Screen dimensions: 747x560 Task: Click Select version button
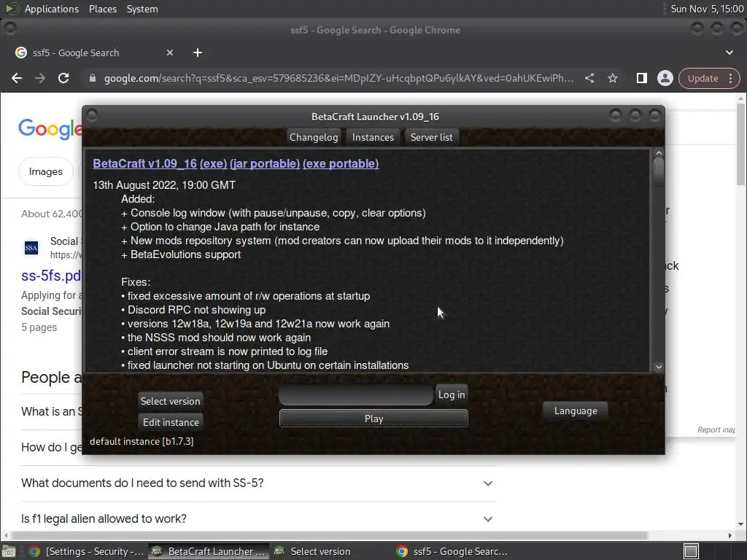tap(171, 401)
